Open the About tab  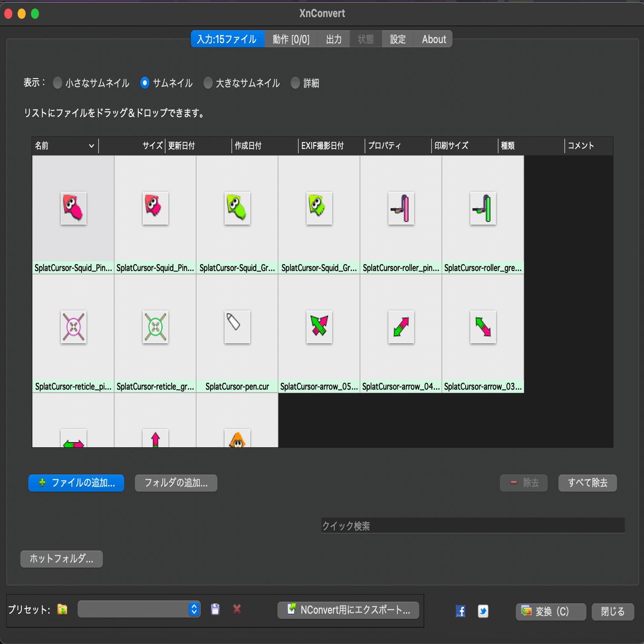[x=434, y=39]
